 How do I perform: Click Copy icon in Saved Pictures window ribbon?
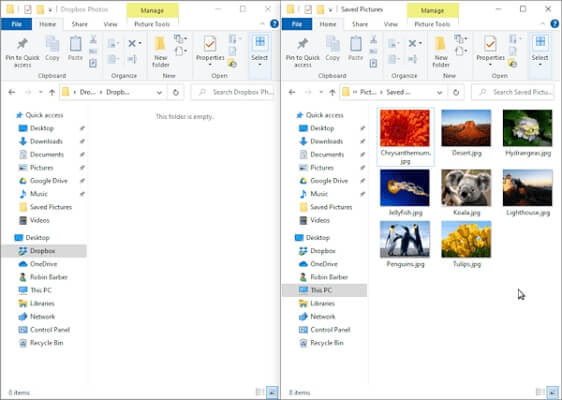333,48
